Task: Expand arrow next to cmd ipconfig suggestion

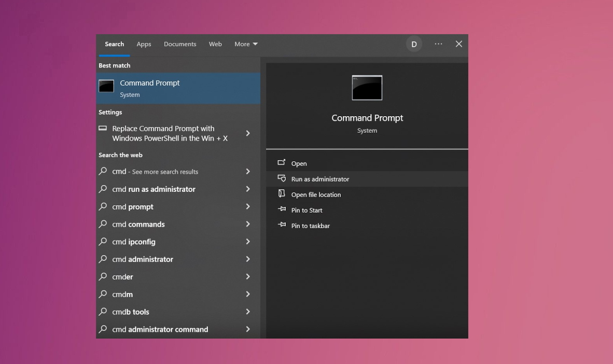Action: pos(248,242)
